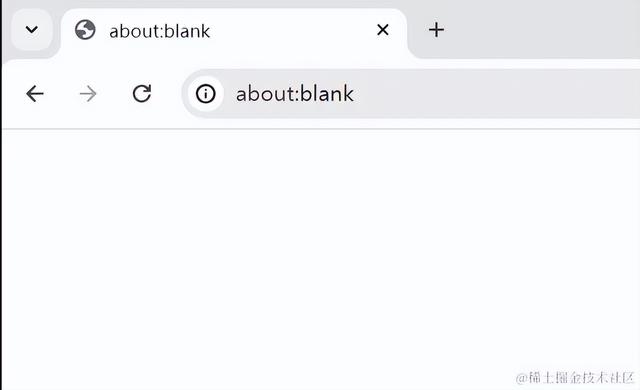Select the about:blank tab title
The width and height of the screenshot is (640, 390).
click(x=160, y=31)
